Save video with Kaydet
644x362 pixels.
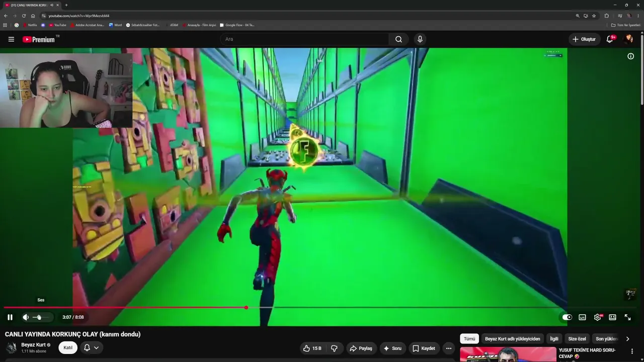click(x=424, y=348)
